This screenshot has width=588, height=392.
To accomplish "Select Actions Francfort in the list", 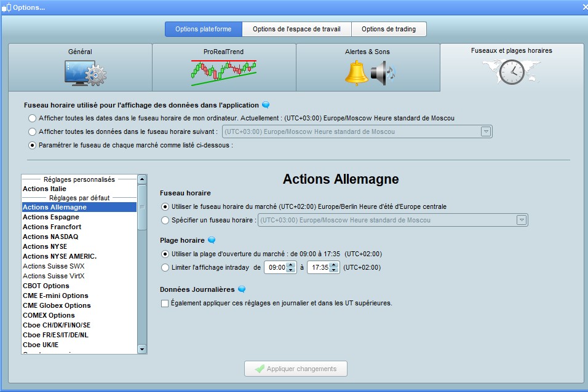I will click(x=79, y=227).
